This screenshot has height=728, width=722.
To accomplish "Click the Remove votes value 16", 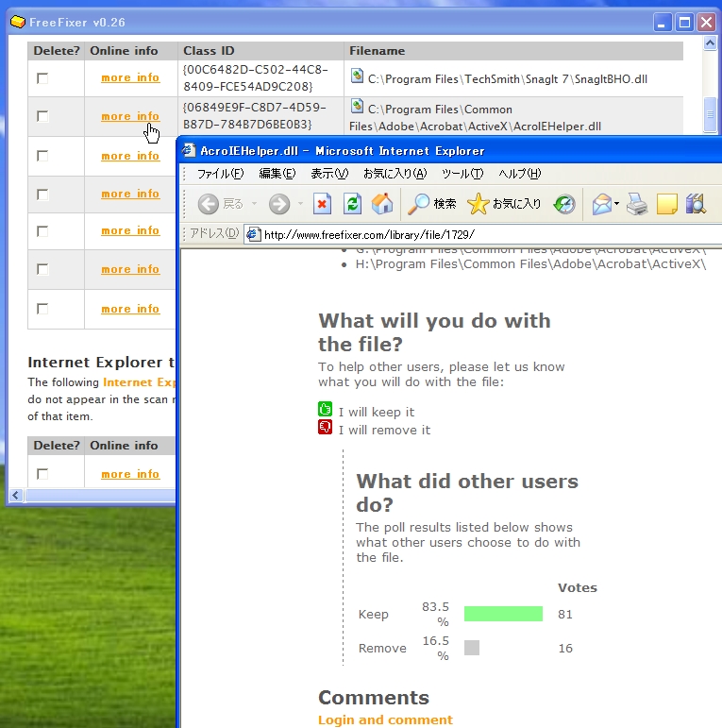I will 565,648.
